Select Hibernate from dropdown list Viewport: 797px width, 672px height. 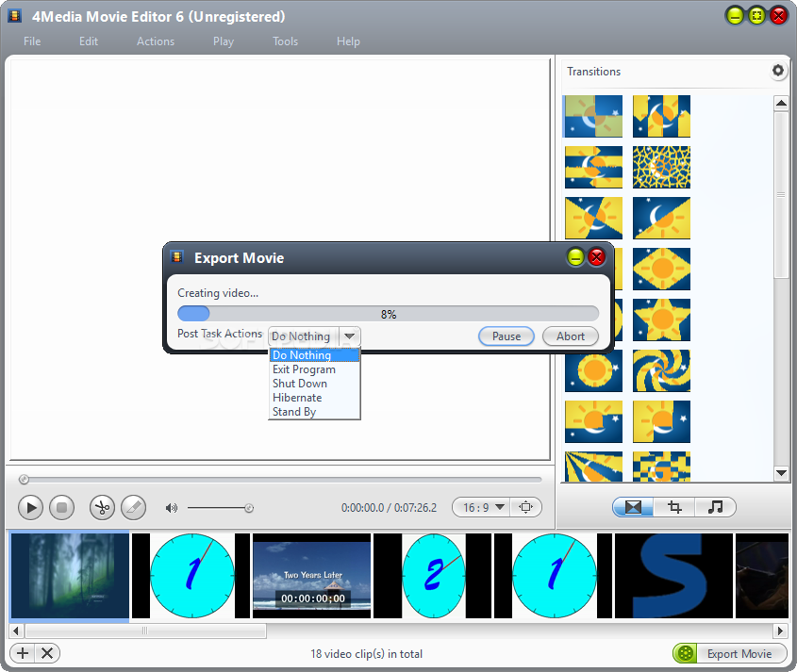click(314, 398)
